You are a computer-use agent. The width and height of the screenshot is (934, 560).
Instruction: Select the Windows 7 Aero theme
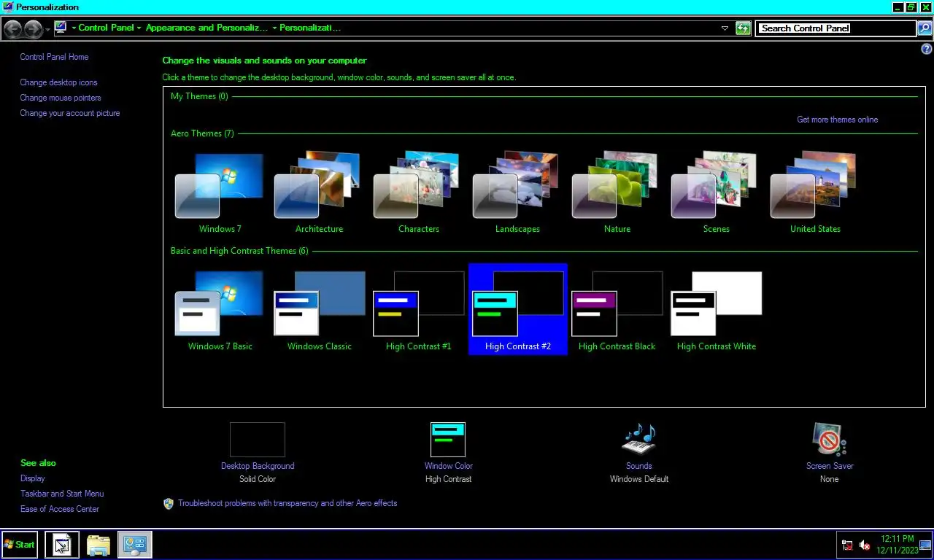click(220, 192)
